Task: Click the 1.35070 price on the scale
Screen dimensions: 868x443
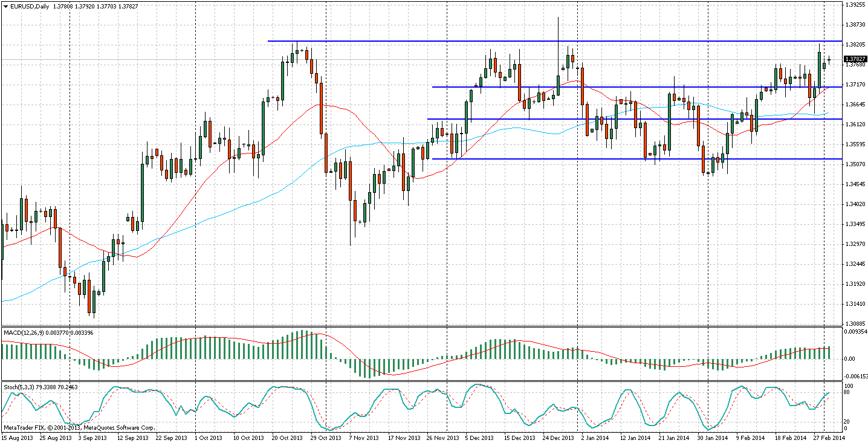Action: [x=855, y=164]
